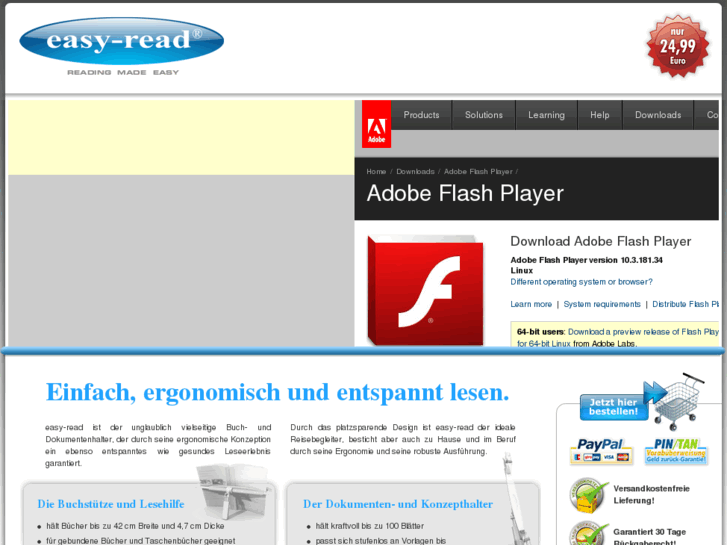This screenshot has width=727, height=545.
Task: Click the checkmark seal beside Garantiert 30 Tage
Action: coord(588,533)
